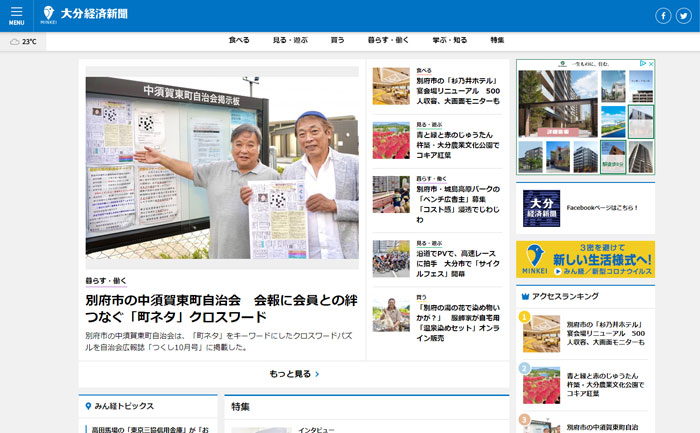Select the 買う navigation tab

[338, 40]
